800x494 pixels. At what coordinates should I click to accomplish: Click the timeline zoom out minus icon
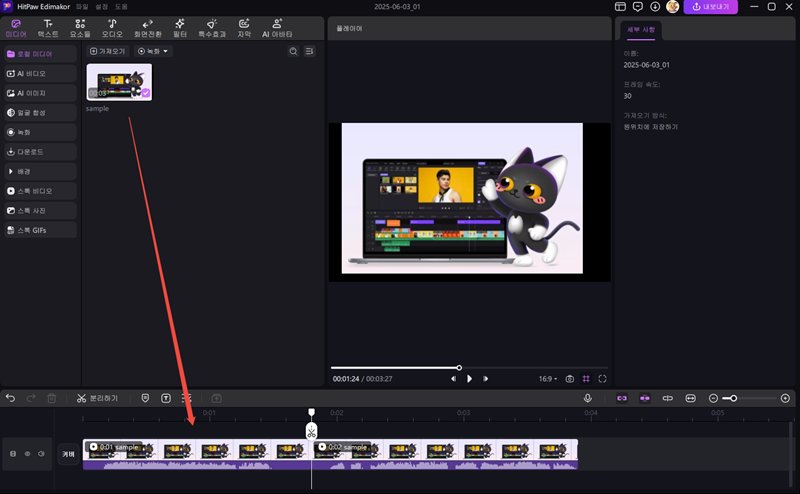click(x=713, y=398)
